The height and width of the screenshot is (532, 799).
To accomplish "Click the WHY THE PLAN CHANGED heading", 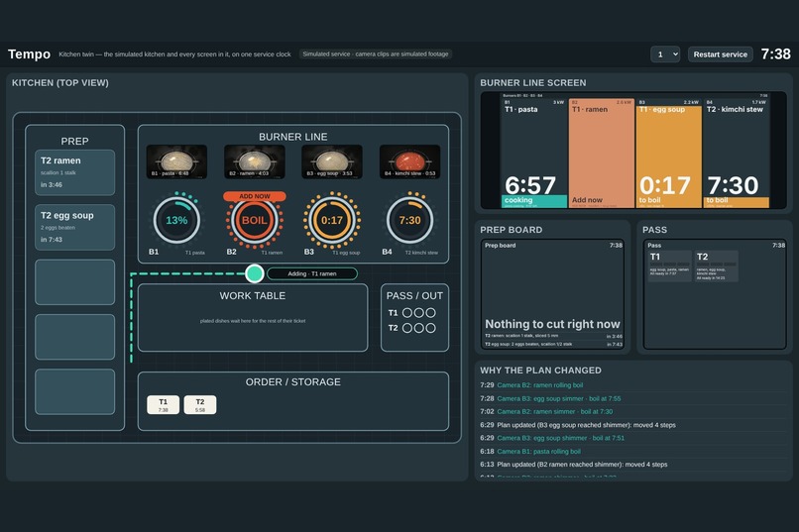I will coord(540,371).
